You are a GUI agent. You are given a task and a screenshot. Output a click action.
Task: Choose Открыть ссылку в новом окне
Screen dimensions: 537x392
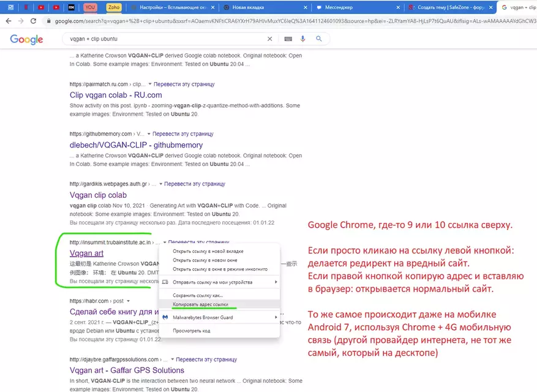[219, 260]
